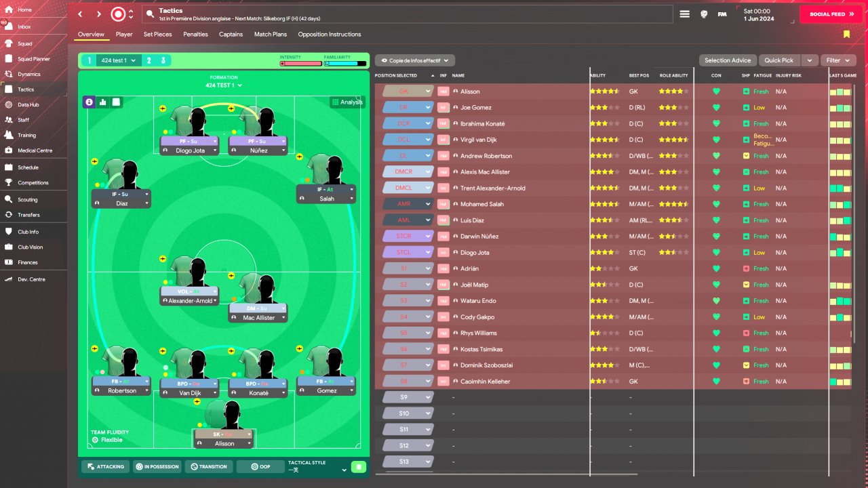This screenshot has width=868, height=488.
Task: Open the Attacking mentality button
Action: (x=106, y=466)
